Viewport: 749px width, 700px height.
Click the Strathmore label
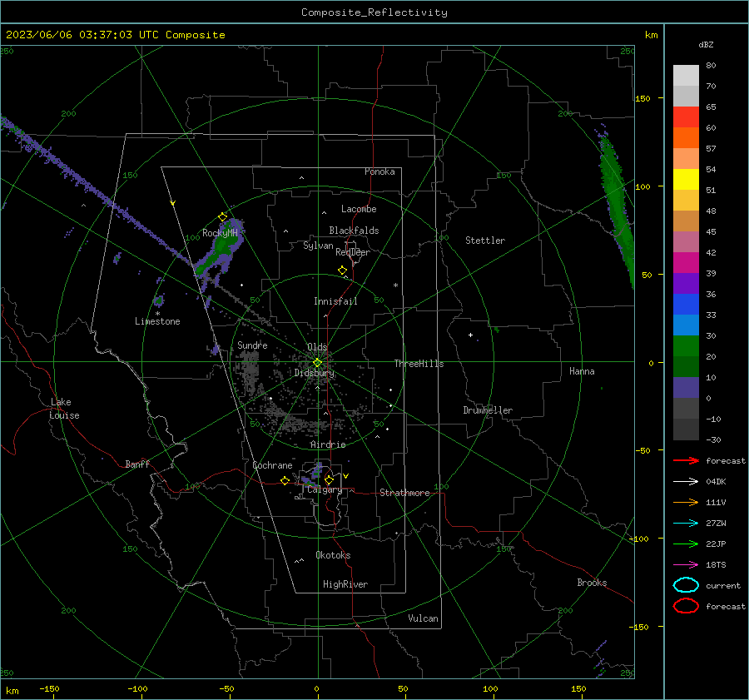(404, 493)
